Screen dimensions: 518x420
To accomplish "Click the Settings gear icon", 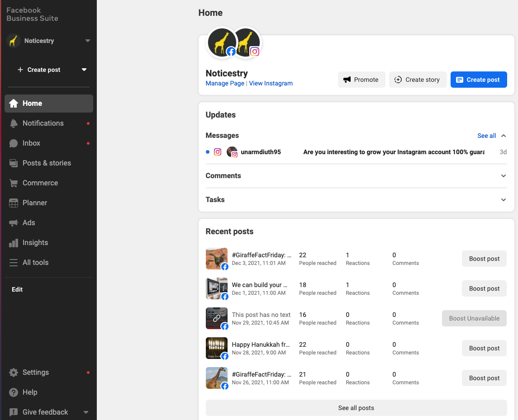I will tap(14, 373).
